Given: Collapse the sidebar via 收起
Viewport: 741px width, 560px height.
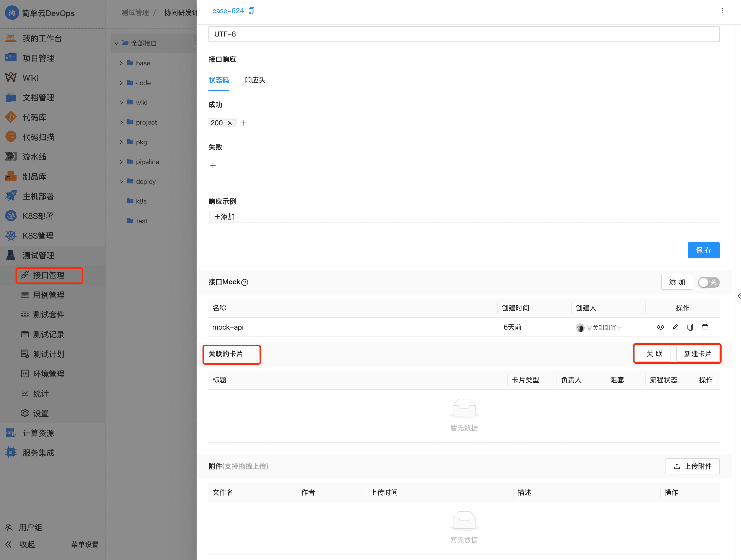Looking at the screenshot, I should (x=27, y=544).
